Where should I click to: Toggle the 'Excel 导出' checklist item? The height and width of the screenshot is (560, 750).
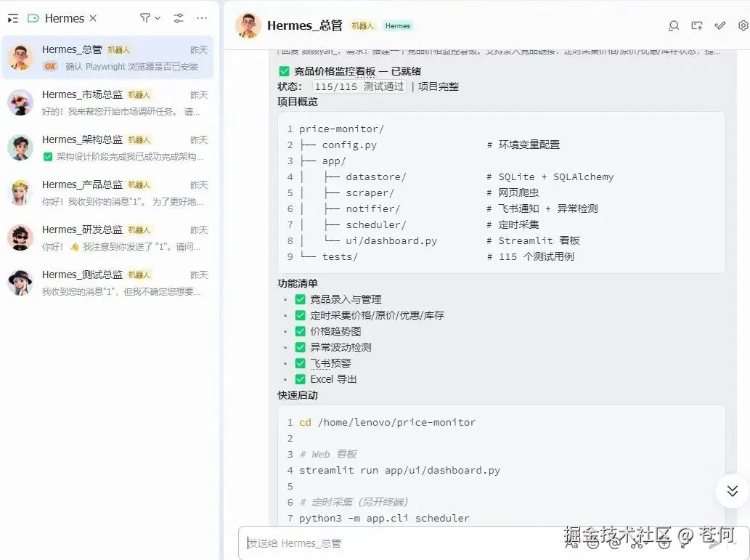pos(300,378)
